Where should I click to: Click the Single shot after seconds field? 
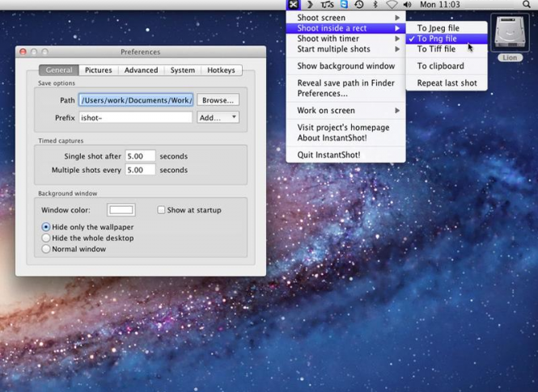coord(140,156)
